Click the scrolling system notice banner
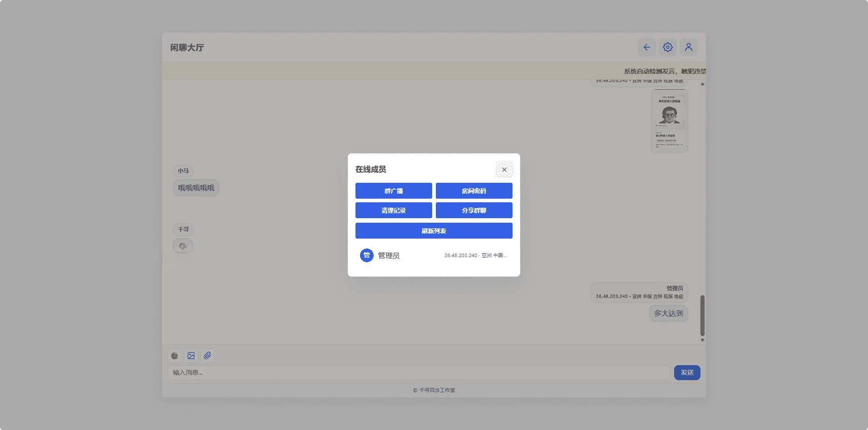868x430 pixels. (x=434, y=71)
